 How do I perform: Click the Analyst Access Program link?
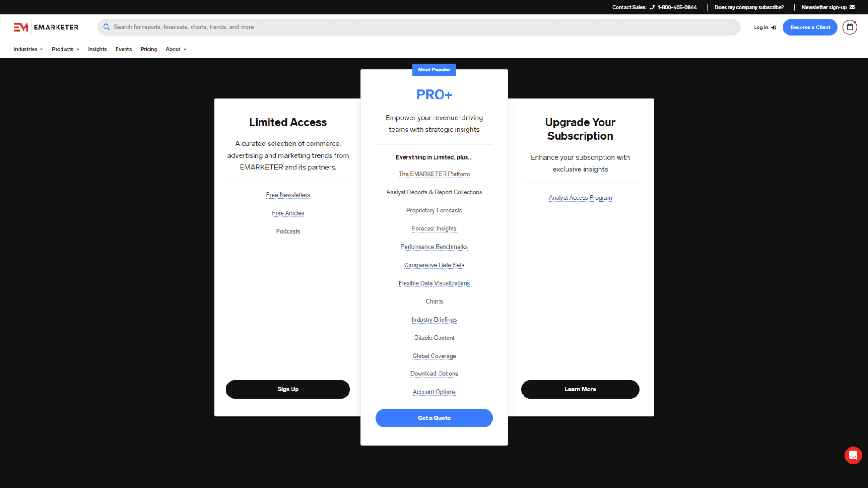[x=580, y=197]
